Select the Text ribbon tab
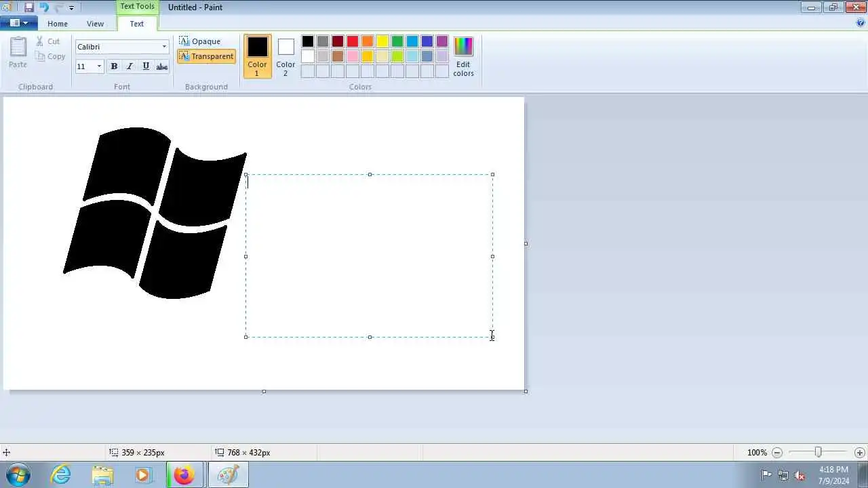Viewport: 868px width, 488px height. [137, 24]
